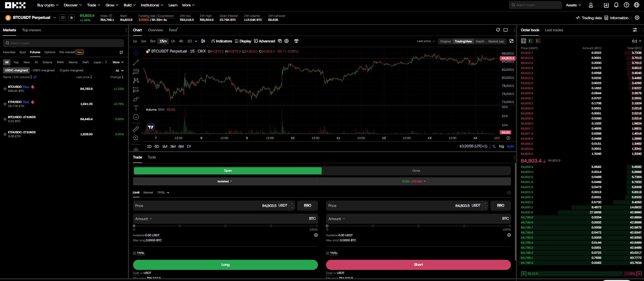Favorite the ETHUSDC Perp market row star
The height and width of the screenshot is (281, 644).
5,104
